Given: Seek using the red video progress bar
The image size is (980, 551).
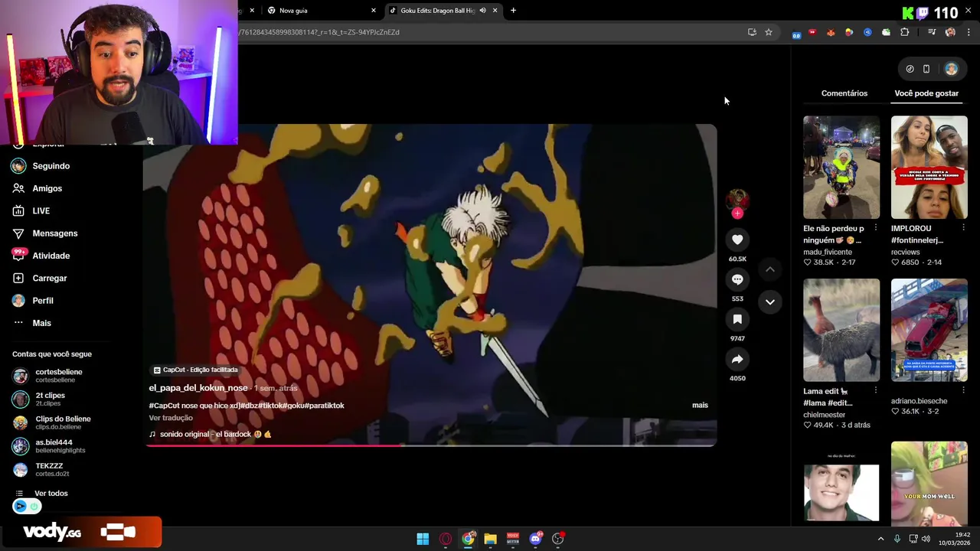Looking at the screenshot, I should 430,445.
